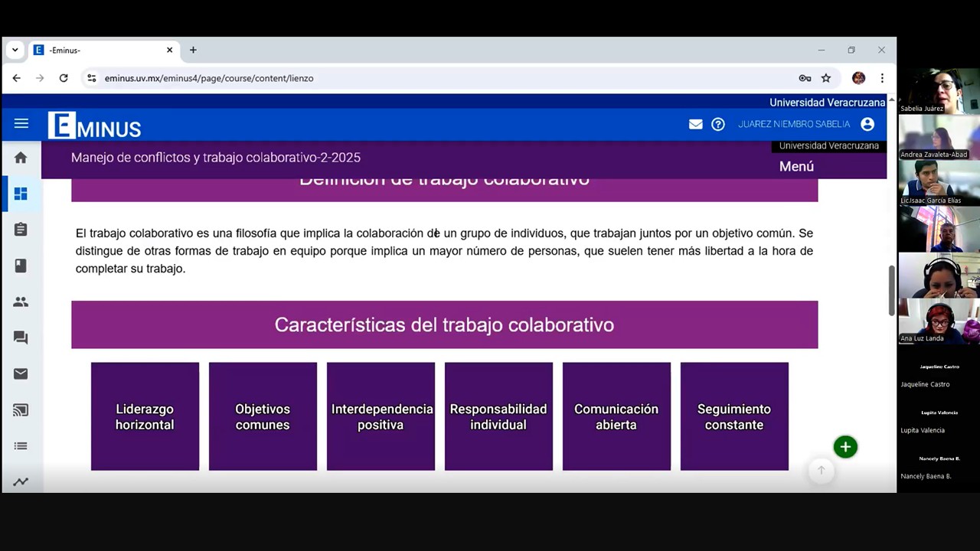The height and width of the screenshot is (551, 980).
Task: Open the hamburger menu in Eminus header
Action: tap(21, 124)
